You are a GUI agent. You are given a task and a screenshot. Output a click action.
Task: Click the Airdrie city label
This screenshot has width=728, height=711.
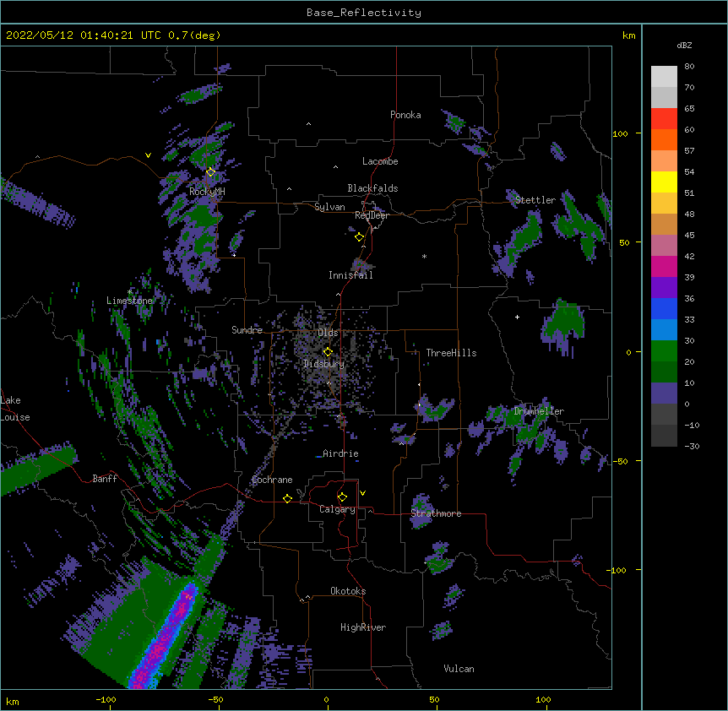click(x=341, y=453)
